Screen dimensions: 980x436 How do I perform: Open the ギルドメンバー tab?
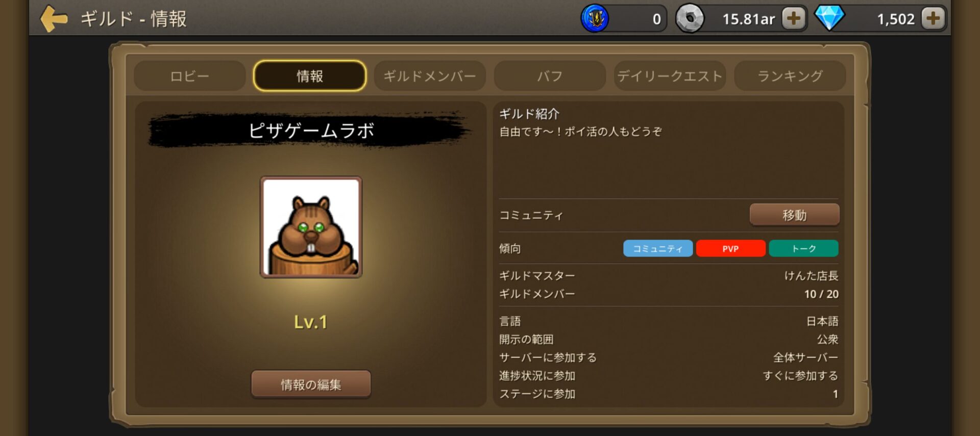tap(430, 76)
